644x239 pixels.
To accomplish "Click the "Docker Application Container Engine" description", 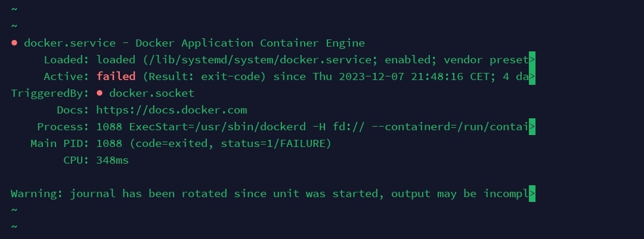I will [250, 43].
